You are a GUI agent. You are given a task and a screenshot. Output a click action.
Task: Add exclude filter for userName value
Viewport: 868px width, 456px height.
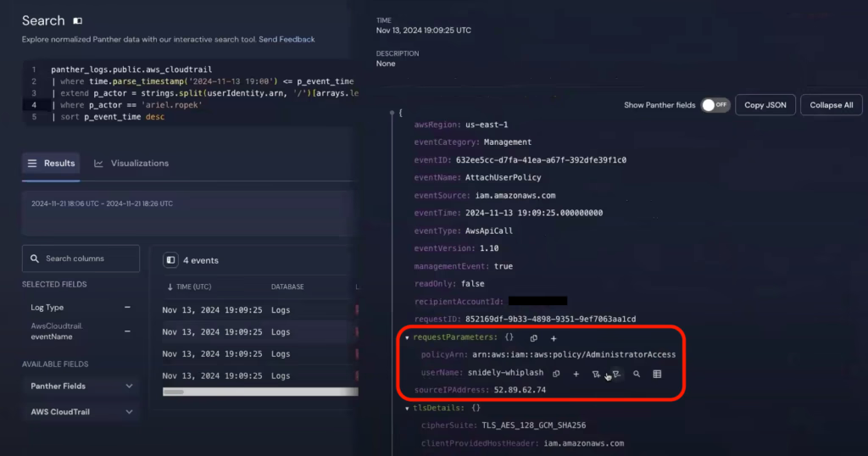point(617,374)
